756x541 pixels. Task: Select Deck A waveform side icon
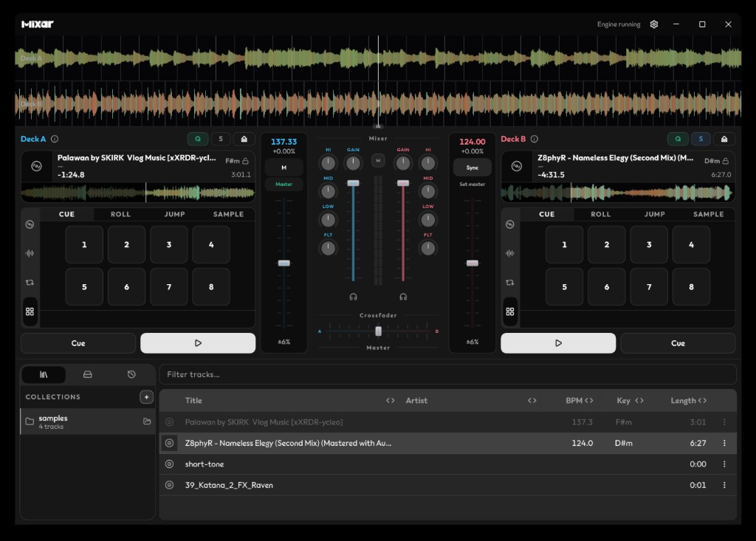(30, 253)
